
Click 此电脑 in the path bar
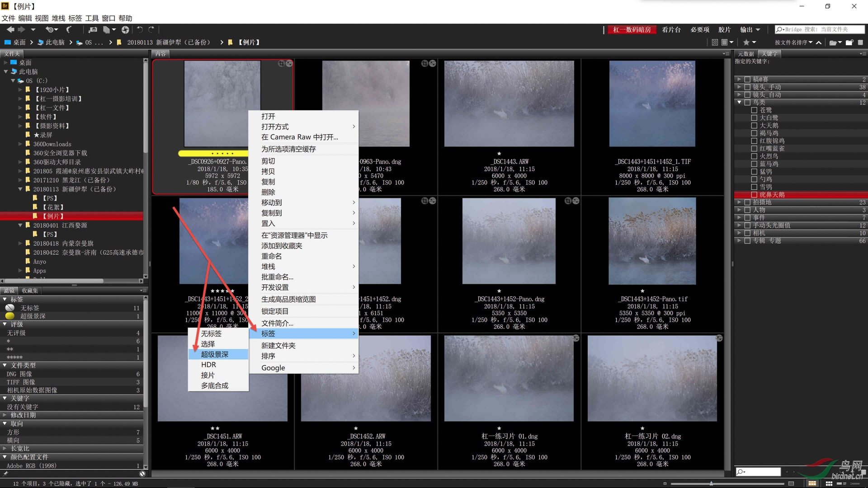[x=55, y=42]
